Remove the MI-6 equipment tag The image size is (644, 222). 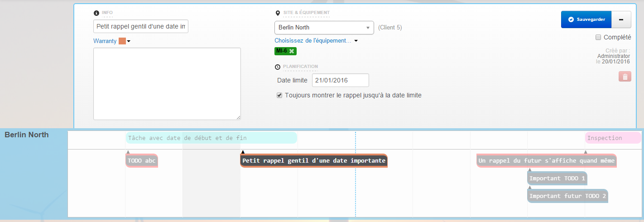(292, 51)
